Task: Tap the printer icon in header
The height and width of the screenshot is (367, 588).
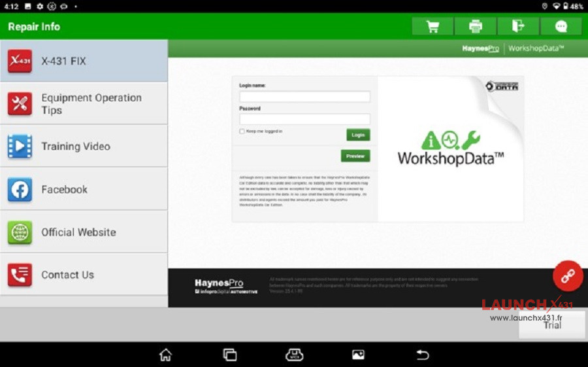Action: point(475,26)
